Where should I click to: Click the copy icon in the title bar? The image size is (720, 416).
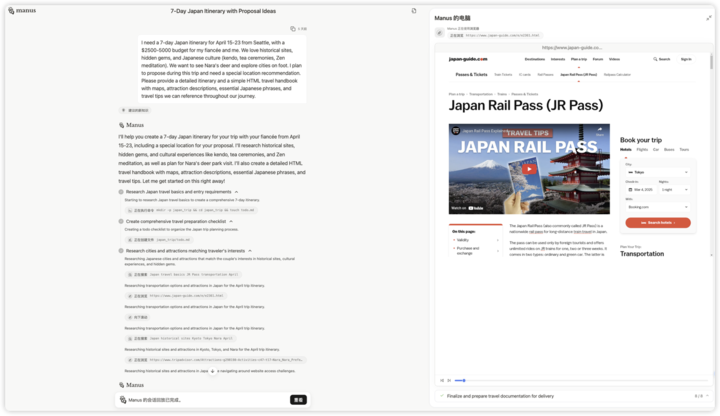point(414,11)
